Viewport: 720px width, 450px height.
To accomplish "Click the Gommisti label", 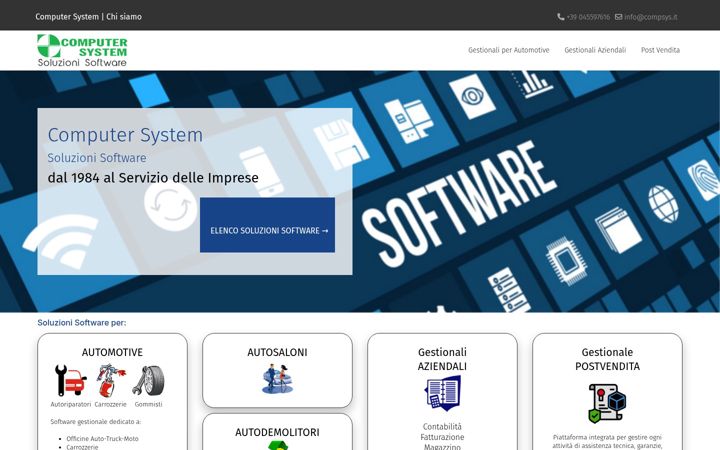I will [148, 405].
